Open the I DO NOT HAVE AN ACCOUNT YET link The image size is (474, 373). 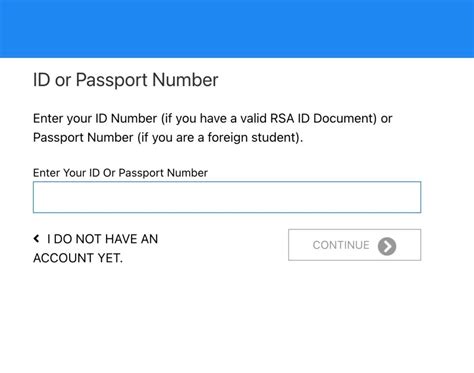click(x=95, y=248)
